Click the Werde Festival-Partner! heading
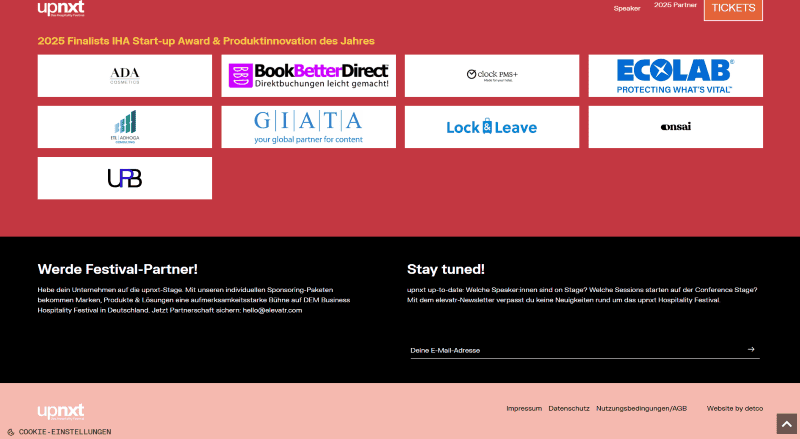Screen dimensions: 800x439 [117, 269]
